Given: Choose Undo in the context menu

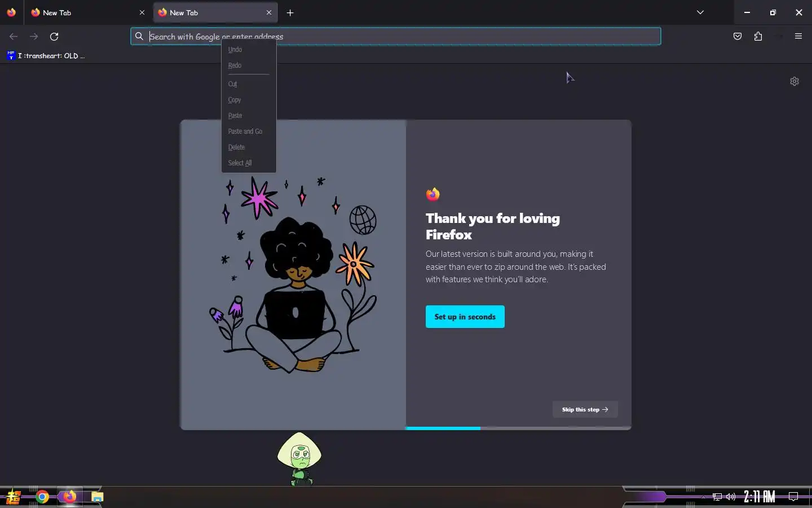Looking at the screenshot, I should coord(249,50).
